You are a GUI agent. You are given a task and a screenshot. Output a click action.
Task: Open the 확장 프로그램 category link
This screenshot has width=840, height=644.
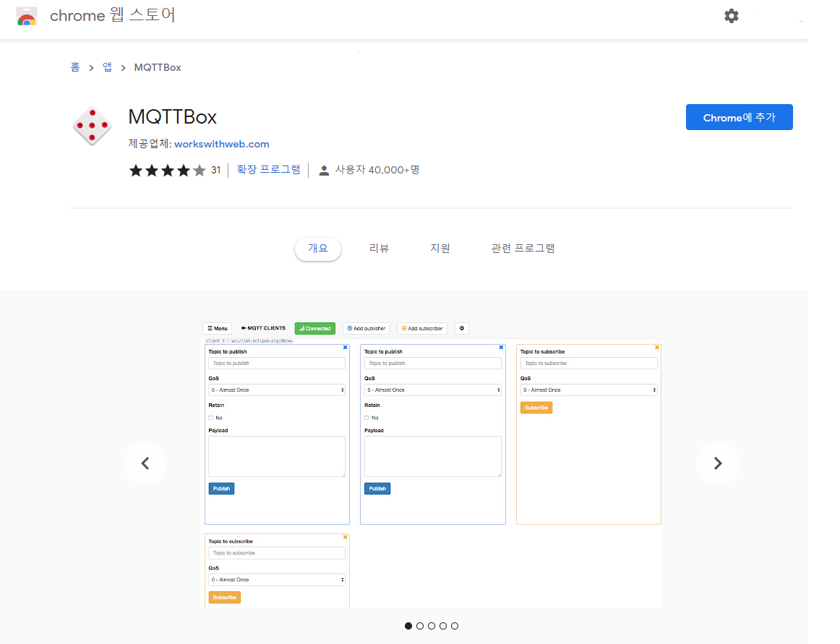coord(268,170)
